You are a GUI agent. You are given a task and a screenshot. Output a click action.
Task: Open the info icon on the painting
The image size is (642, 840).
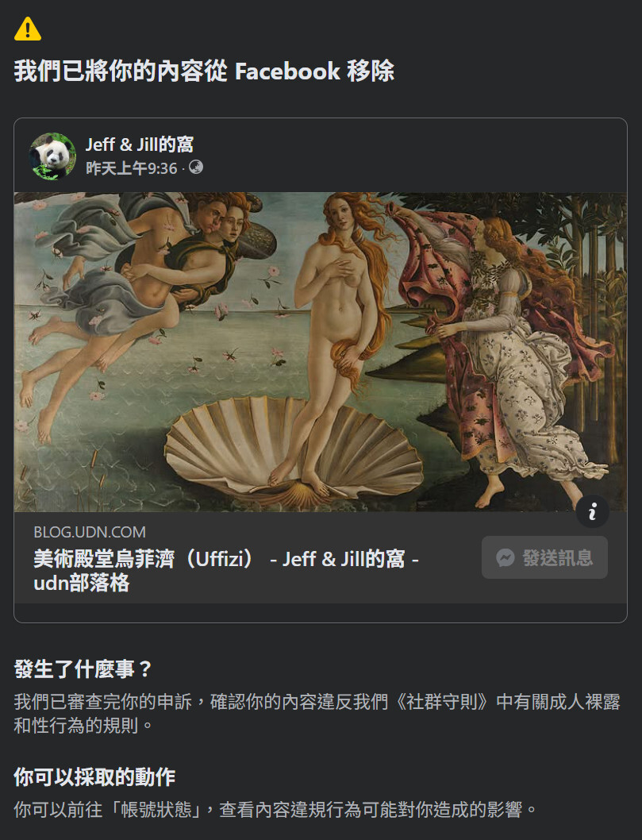point(592,511)
